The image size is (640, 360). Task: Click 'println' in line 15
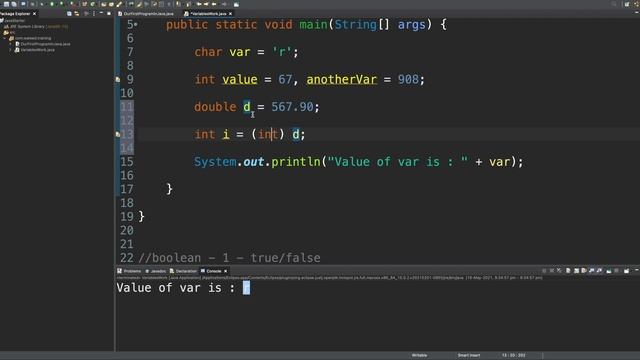click(x=296, y=162)
